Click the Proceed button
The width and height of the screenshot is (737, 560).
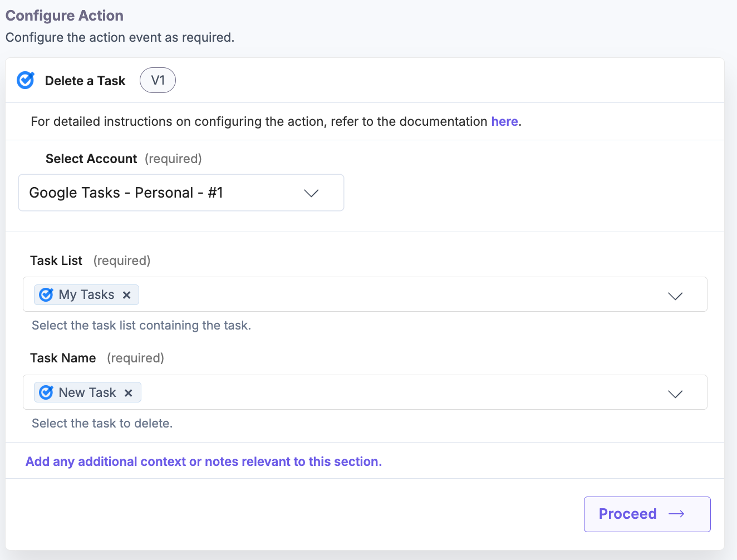(x=647, y=514)
